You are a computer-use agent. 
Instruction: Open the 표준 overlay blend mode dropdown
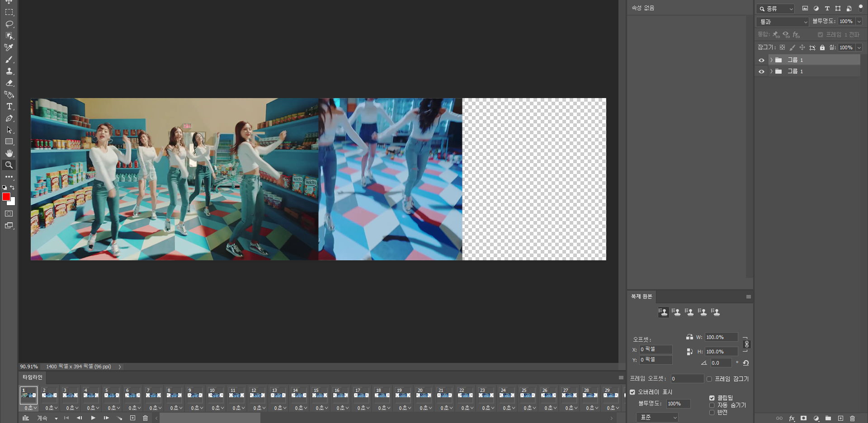(x=658, y=418)
